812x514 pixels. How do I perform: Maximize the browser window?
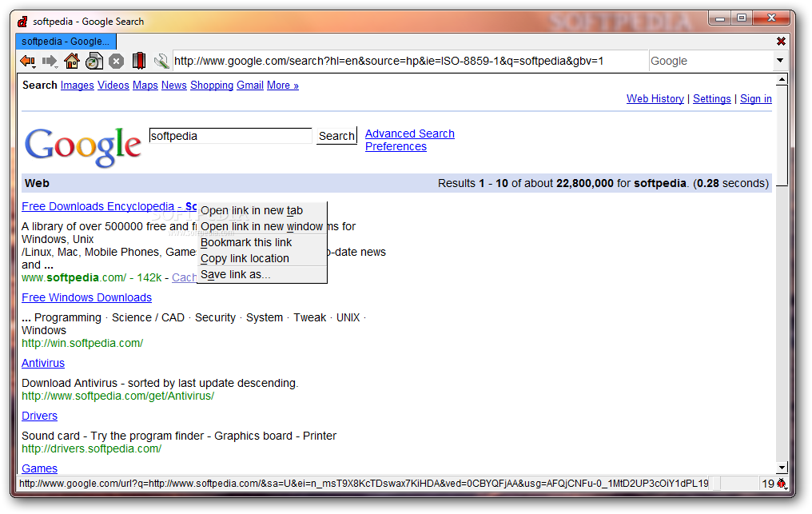(742, 18)
